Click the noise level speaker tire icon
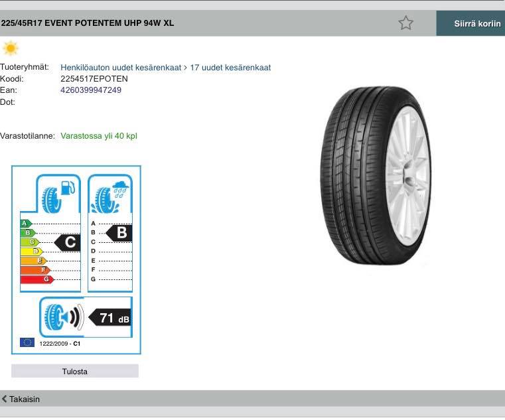This screenshot has height=420, width=505. [x=64, y=317]
